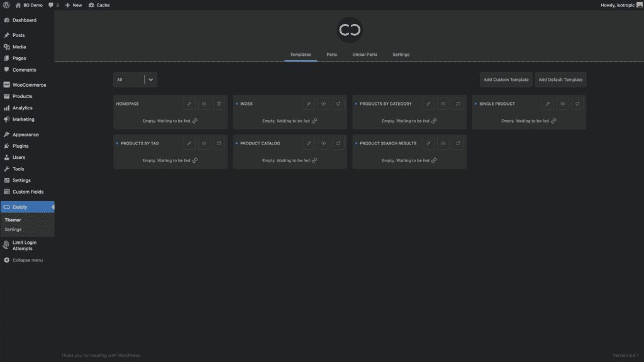The image size is (644, 362).
Task: Click reset icon on PRODUCT CATALOG card
Action: [x=338, y=143]
